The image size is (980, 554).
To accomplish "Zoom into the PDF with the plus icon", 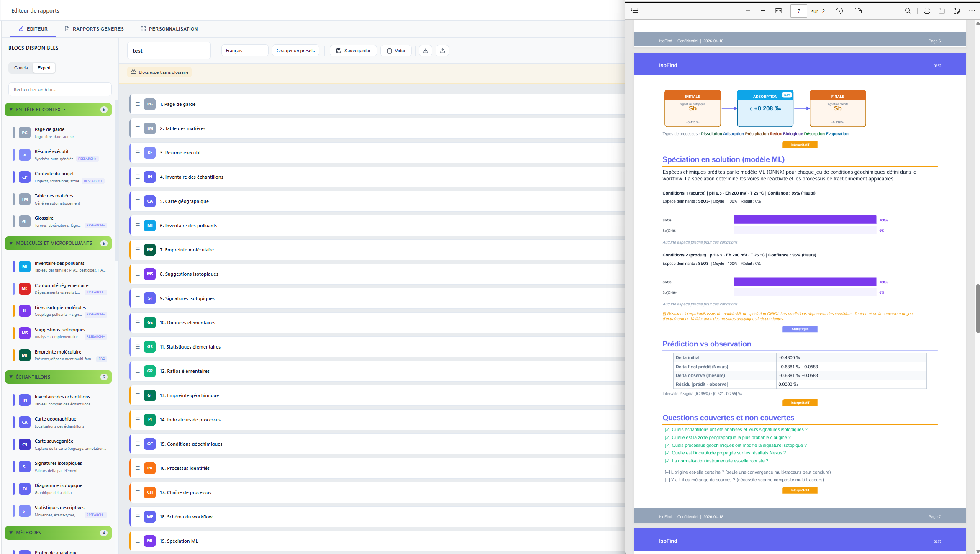I will (x=763, y=10).
